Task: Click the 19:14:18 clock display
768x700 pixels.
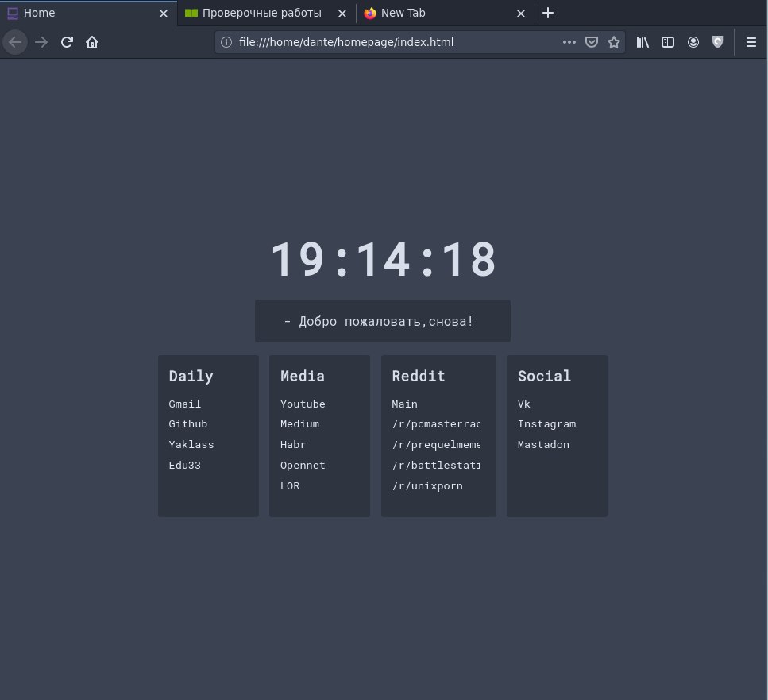Action: (x=383, y=259)
